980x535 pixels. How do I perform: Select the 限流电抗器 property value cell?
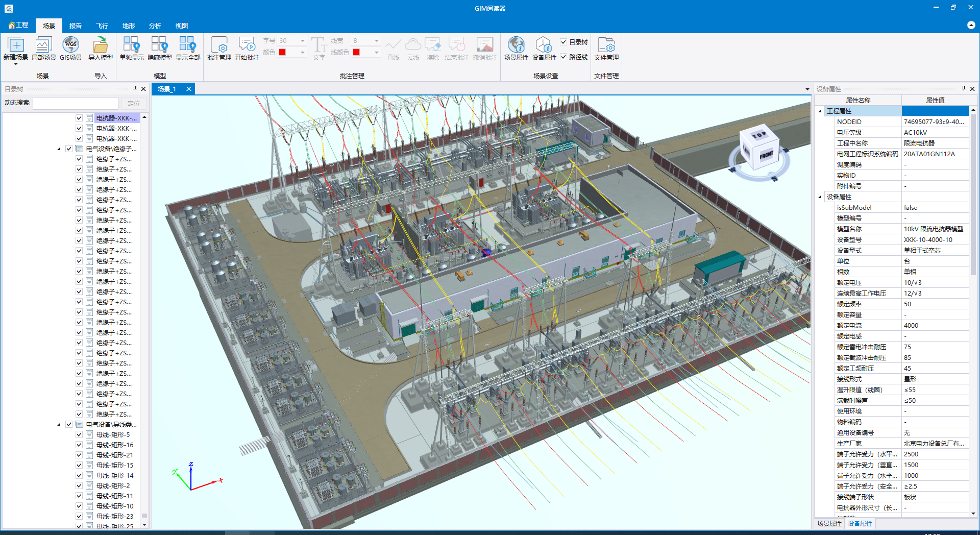[x=935, y=143]
